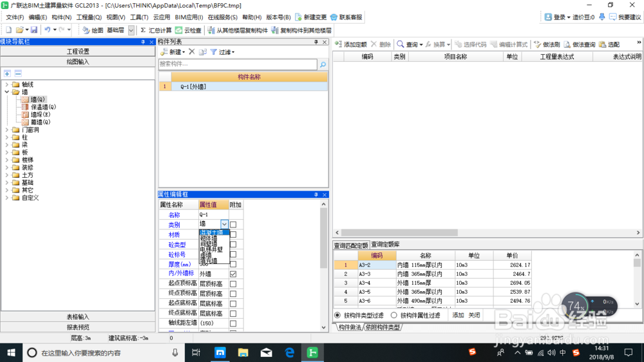Screen dimensions: 644x362
Task: Launch 云检查 cloud check
Action: click(188, 30)
